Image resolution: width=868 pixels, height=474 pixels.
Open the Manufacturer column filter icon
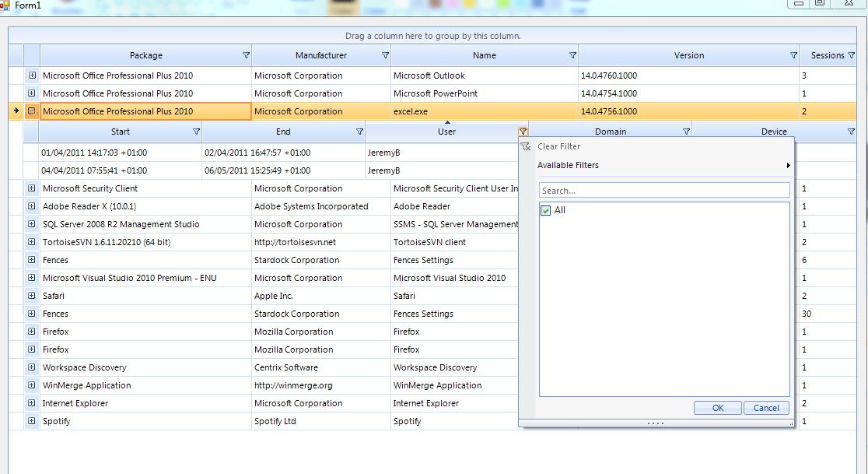pyautogui.click(x=385, y=55)
